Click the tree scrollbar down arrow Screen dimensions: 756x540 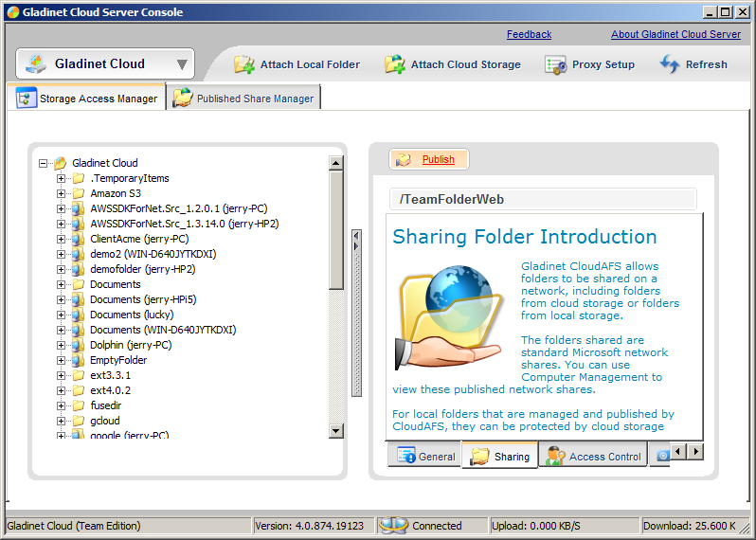pyautogui.click(x=336, y=430)
